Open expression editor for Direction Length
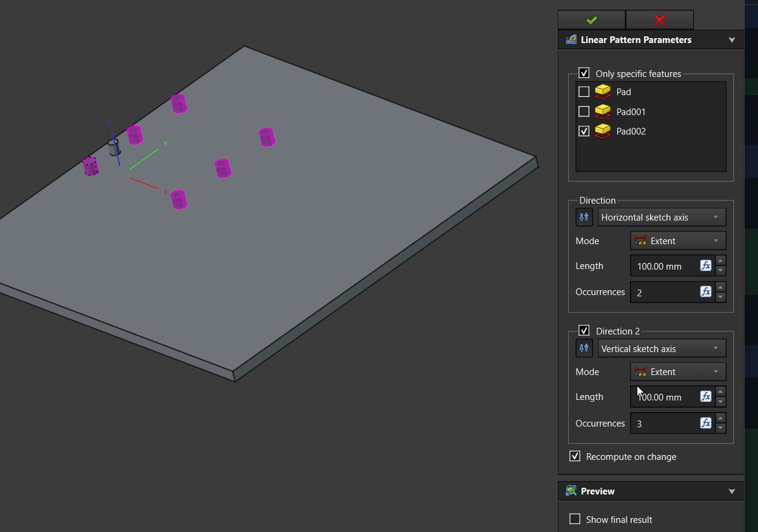758x532 pixels. click(x=705, y=265)
